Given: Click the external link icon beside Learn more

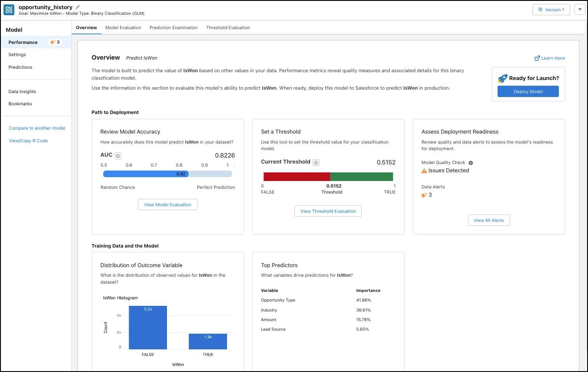Looking at the screenshot, I should point(537,58).
